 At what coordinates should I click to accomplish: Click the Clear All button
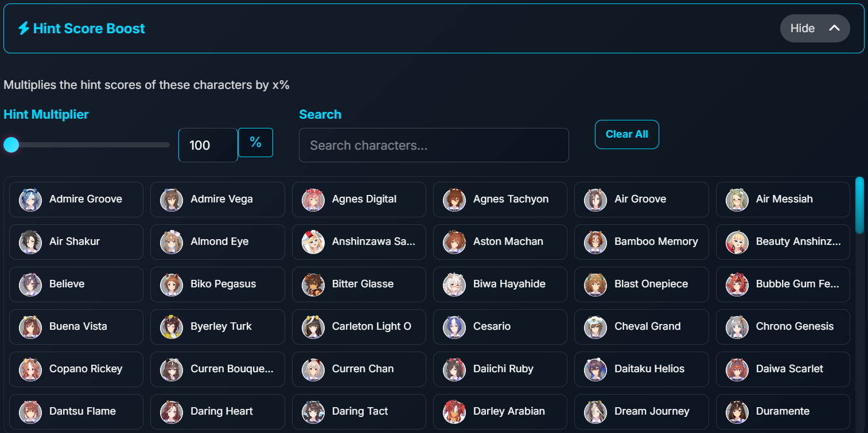coord(627,134)
